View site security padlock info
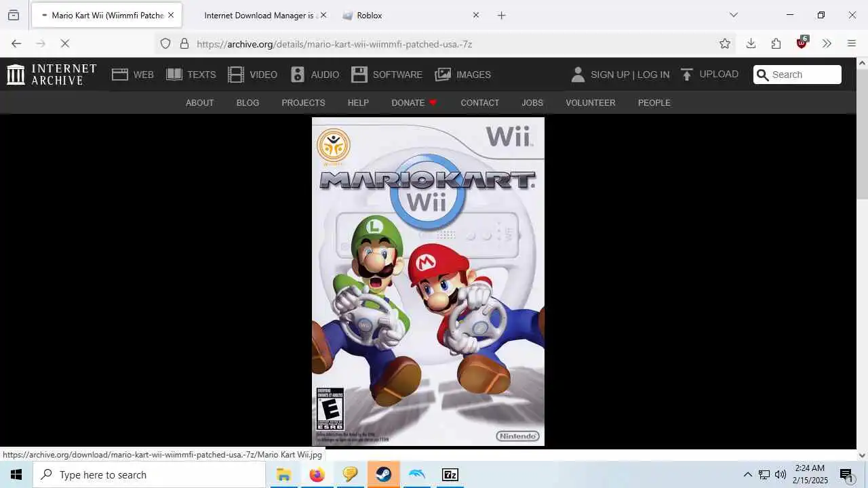 (184, 43)
